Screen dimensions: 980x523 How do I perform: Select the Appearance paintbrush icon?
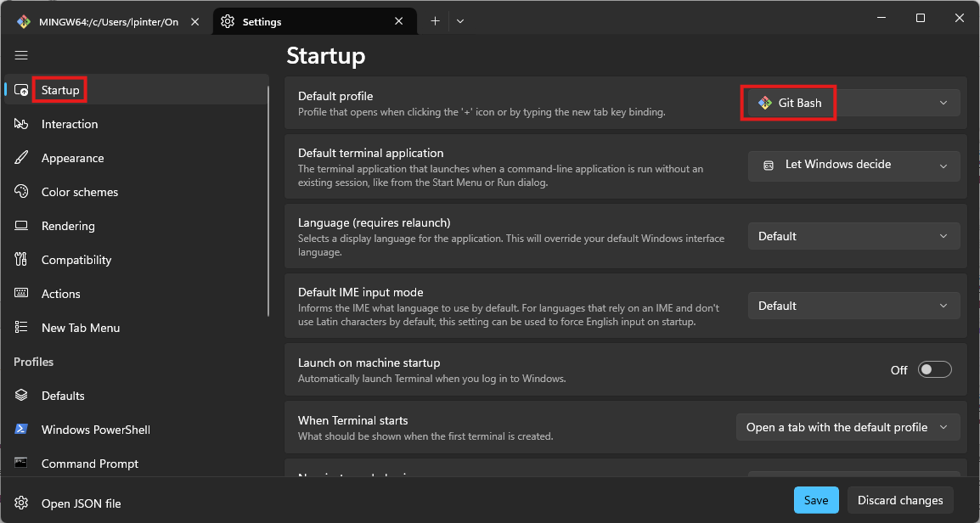point(22,158)
